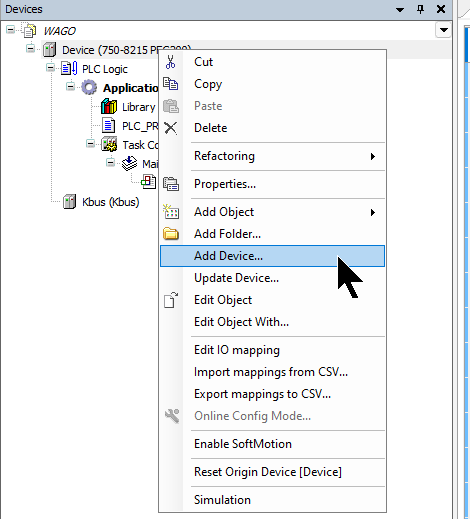Collapse the WAGO project node
The height and width of the screenshot is (519, 470).
tap(11, 30)
